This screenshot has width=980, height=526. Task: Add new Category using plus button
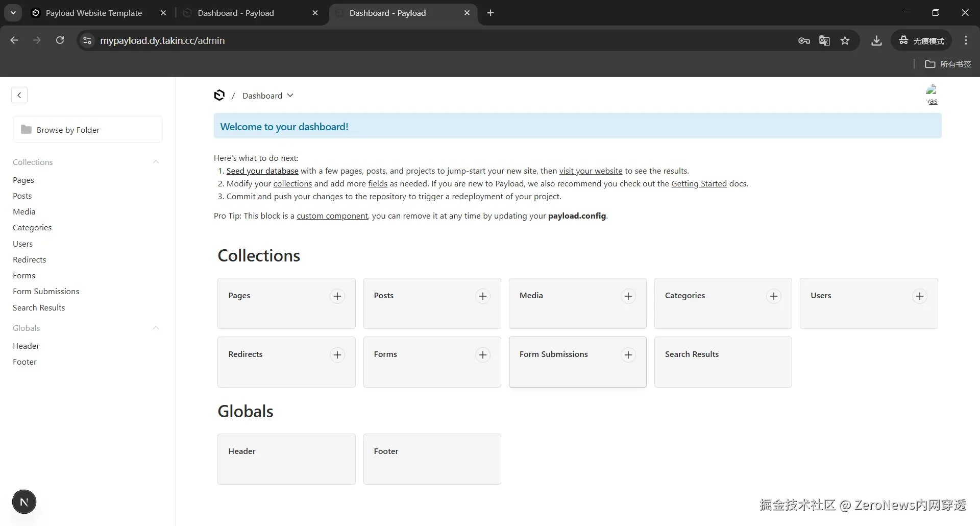point(774,296)
